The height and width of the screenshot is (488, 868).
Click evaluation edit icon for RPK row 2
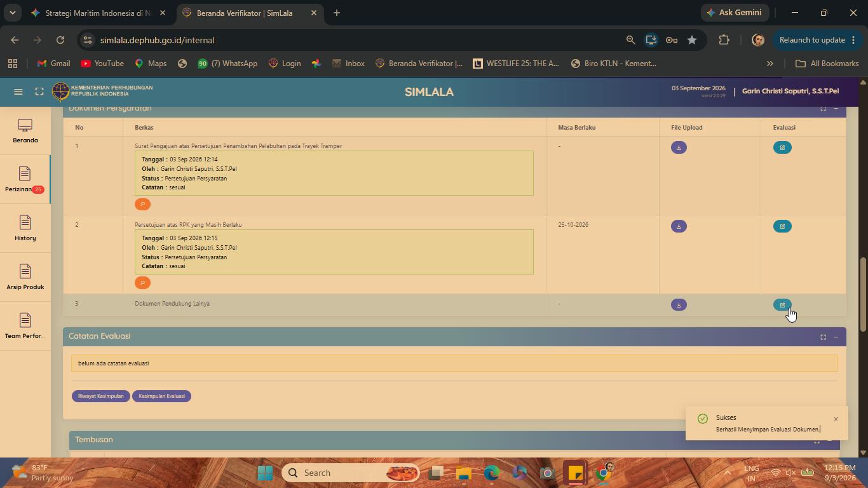[x=782, y=226]
